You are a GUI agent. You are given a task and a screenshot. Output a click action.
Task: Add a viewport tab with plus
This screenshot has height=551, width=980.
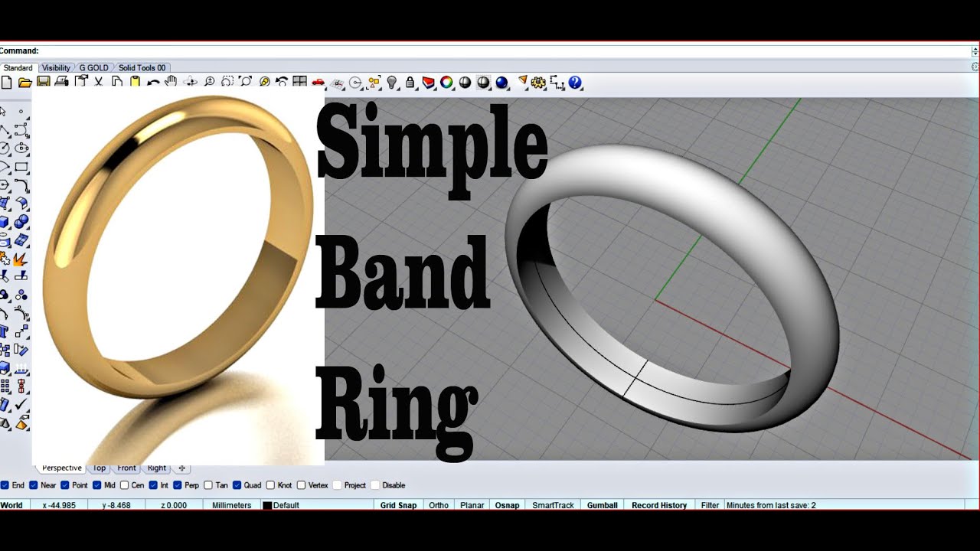coord(181,468)
